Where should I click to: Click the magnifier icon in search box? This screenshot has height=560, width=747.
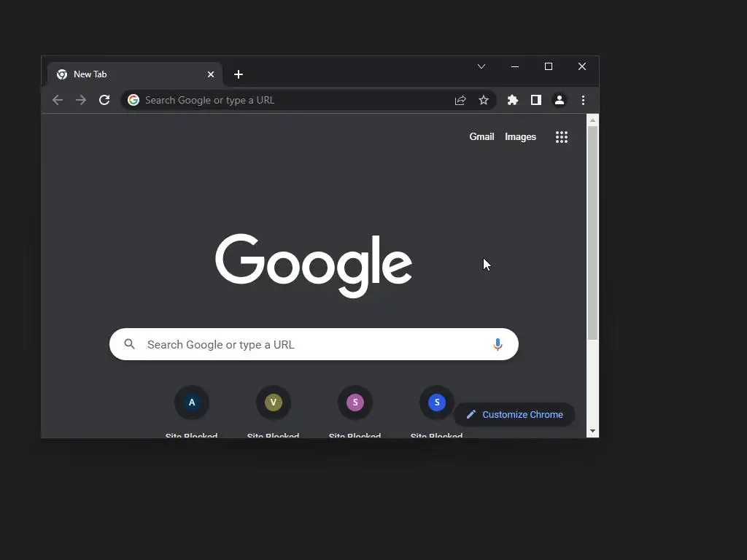(x=130, y=344)
